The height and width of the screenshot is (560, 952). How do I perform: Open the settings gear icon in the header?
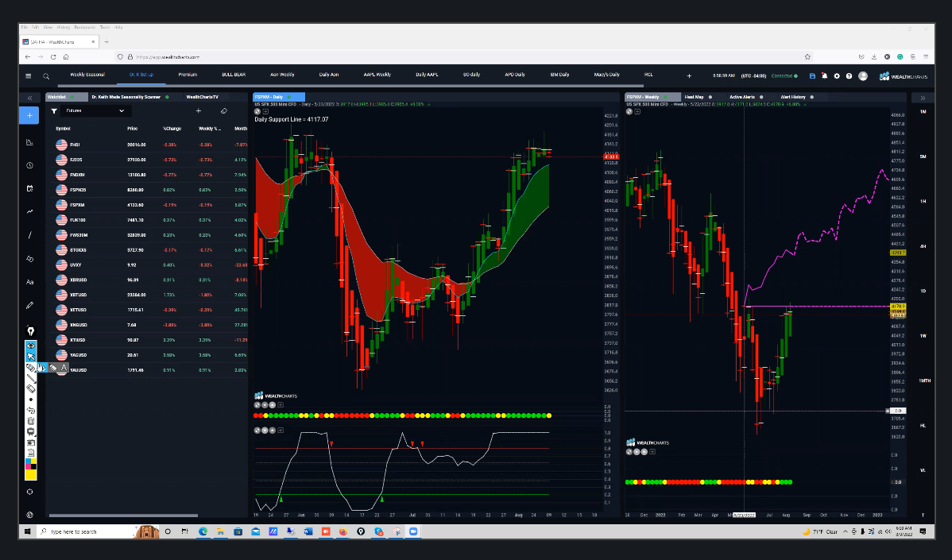pyautogui.click(x=837, y=75)
